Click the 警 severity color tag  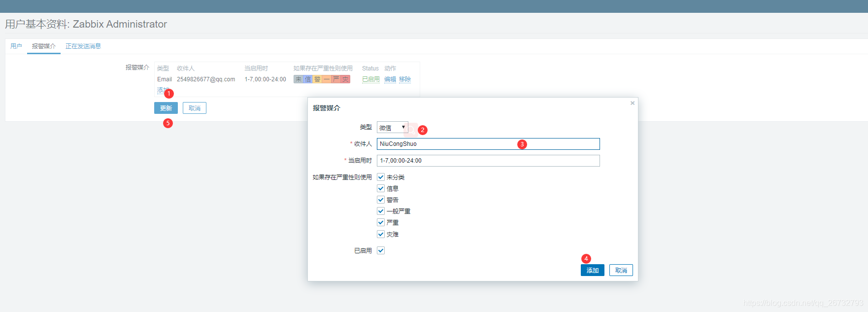tap(317, 79)
